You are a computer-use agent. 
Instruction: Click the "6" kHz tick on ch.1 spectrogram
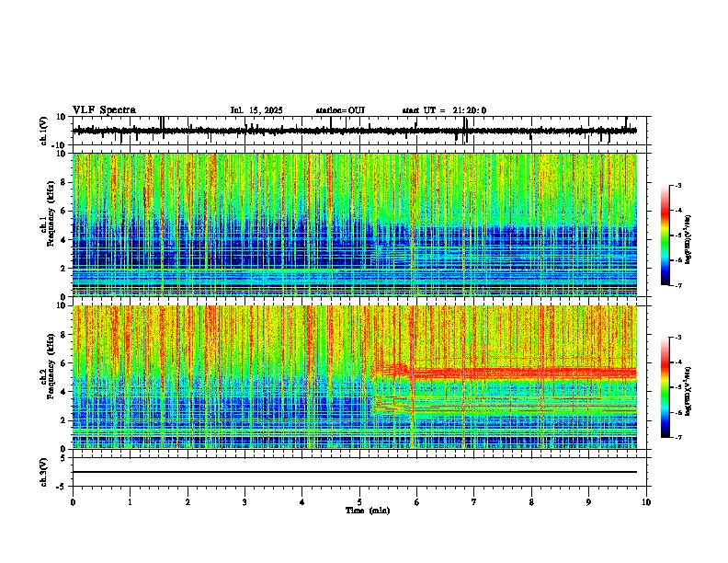coord(63,212)
